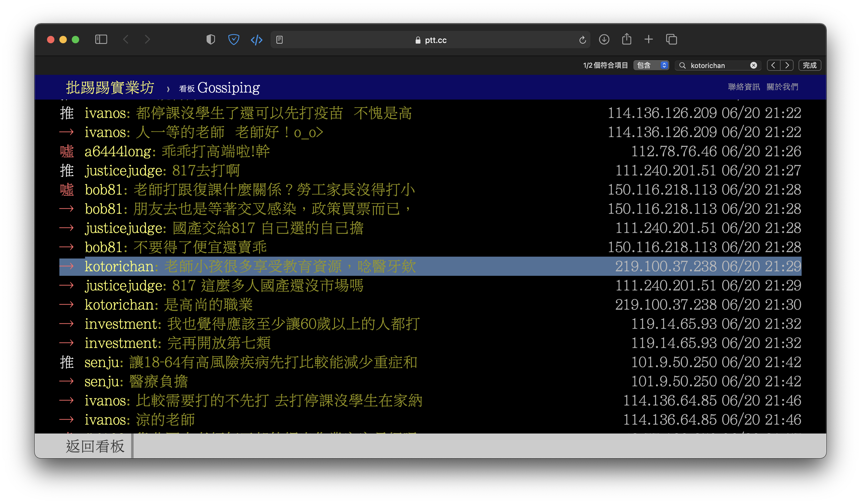Image resolution: width=861 pixels, height=504 pixels.
Task: Show the downloads icon
Action: 604,40
